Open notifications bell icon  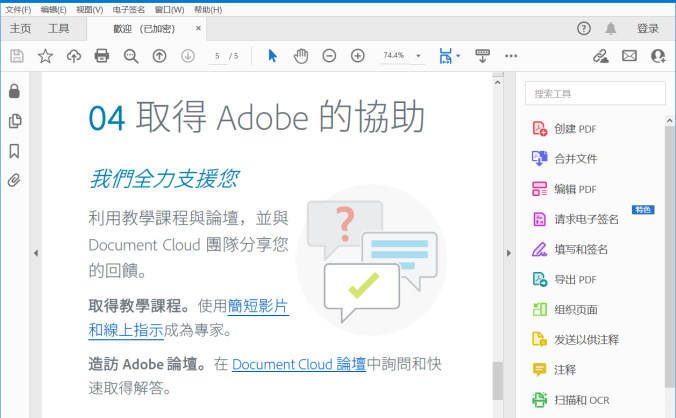point(610,29)
